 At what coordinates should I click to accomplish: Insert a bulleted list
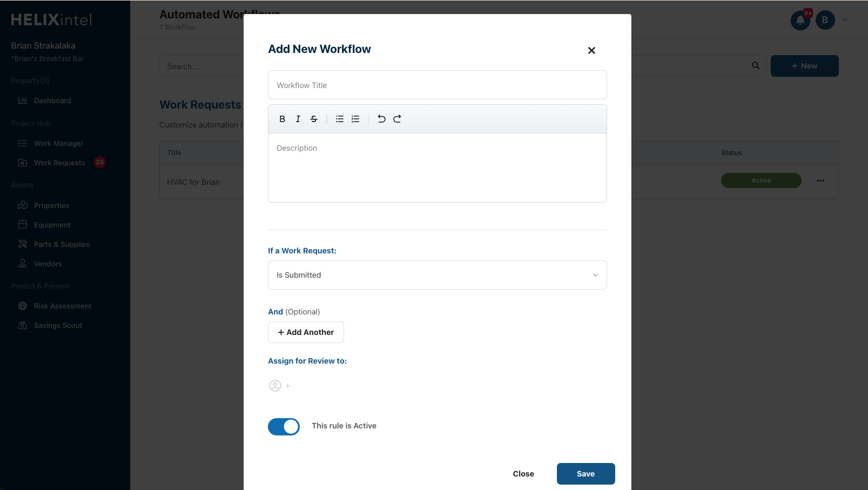pyautogui.click(x=340, y=119)
